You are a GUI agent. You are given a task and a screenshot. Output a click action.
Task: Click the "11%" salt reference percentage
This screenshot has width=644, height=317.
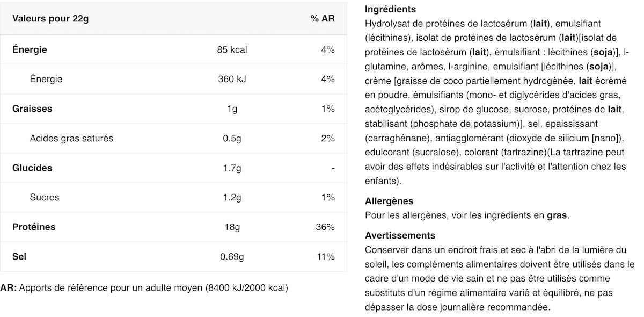pyautogui.click(x=326, y=256)
